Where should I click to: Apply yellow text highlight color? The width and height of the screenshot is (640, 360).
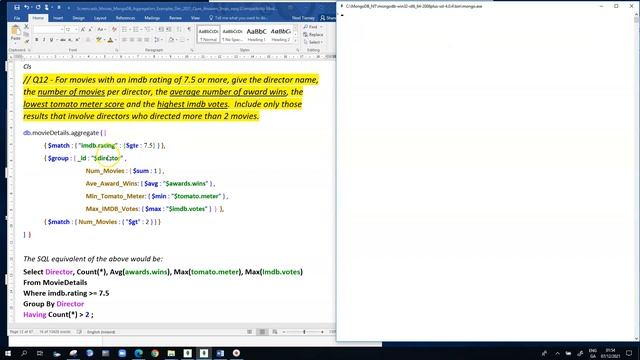pyautogui.click(x=98, y=40)
